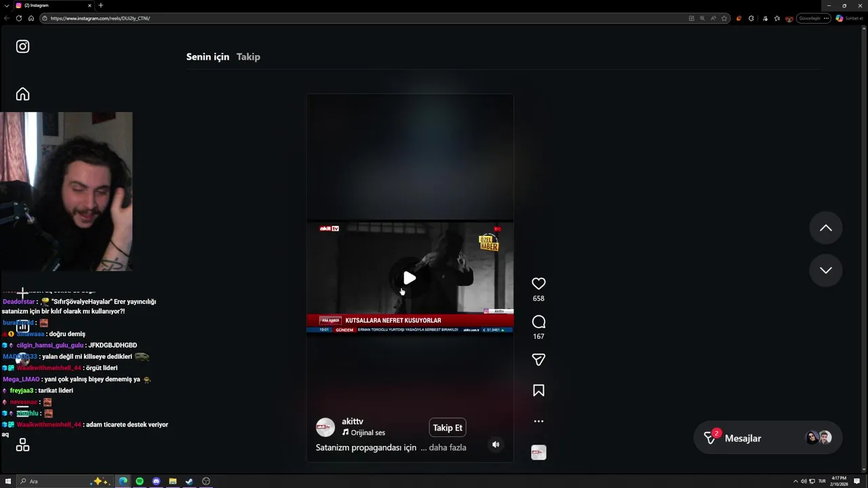Open split screen icon in address bar

691,18
